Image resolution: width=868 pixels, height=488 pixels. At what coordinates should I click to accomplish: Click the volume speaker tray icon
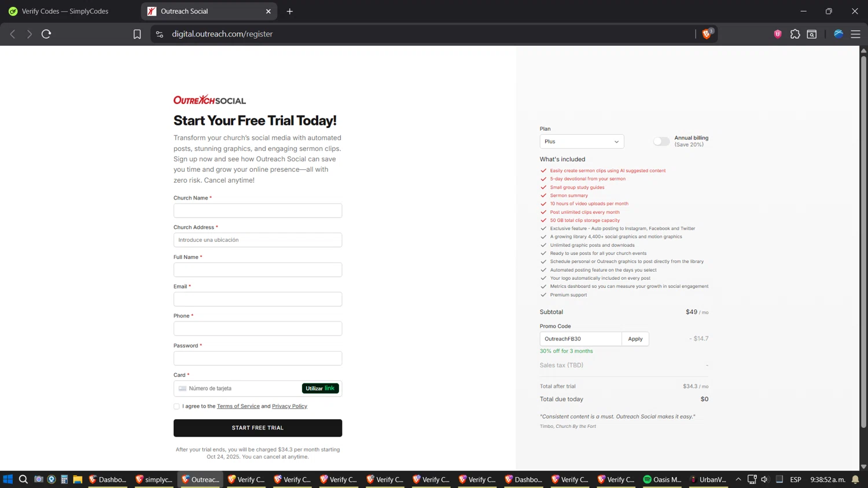coord(764,479)
